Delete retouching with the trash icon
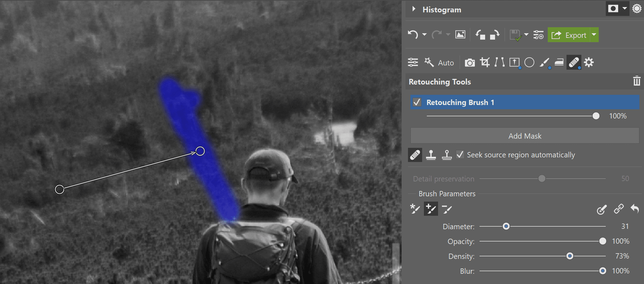 637,81
